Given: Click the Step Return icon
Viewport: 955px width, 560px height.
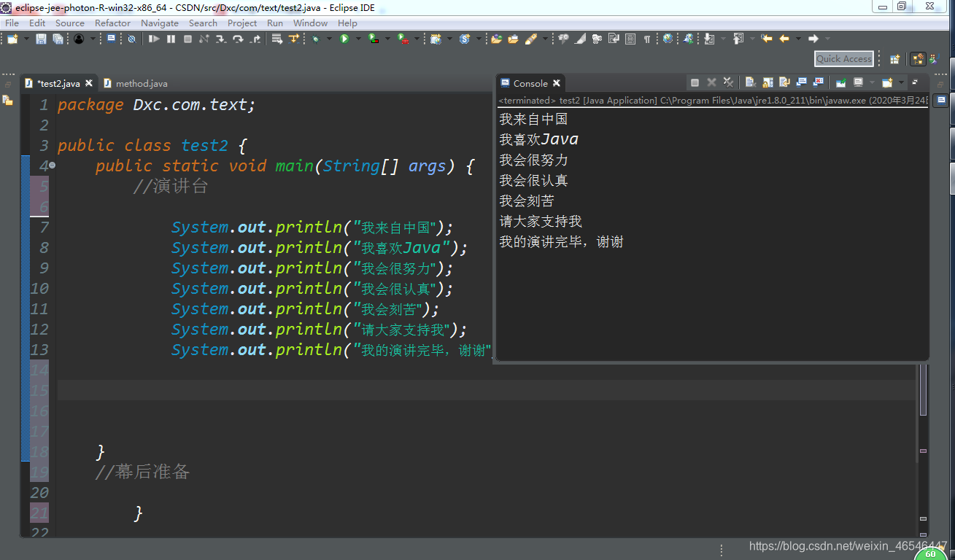Looking at the screenshot, I should coord(255,39).
